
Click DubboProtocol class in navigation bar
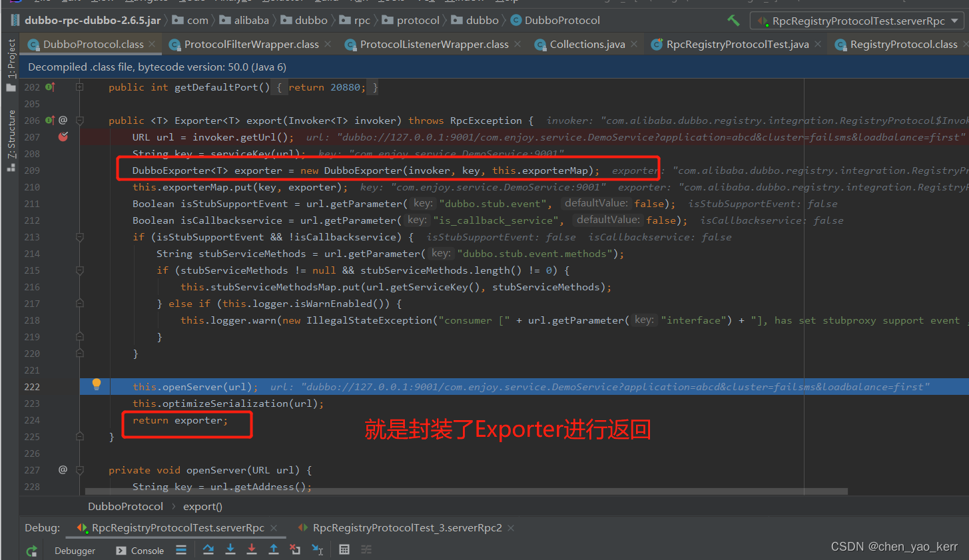coord(555,21)
